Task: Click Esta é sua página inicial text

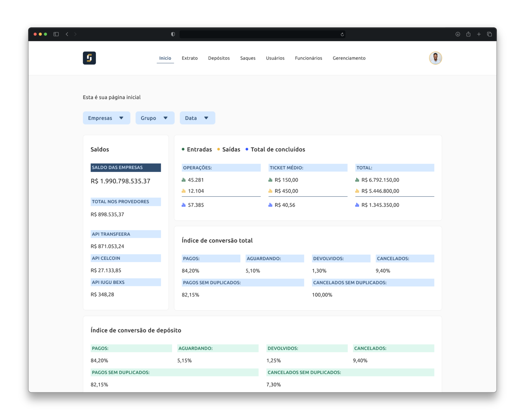Action: tap(112, 97)
